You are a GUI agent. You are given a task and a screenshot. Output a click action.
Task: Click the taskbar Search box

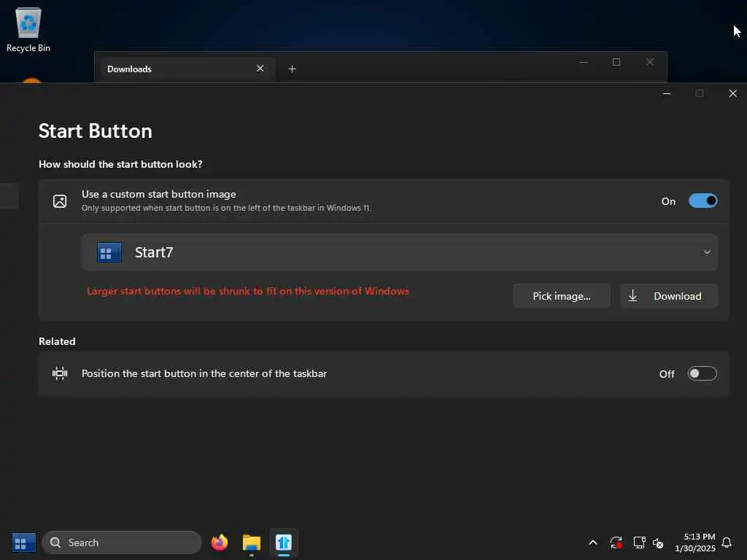(x=122, y=542)
